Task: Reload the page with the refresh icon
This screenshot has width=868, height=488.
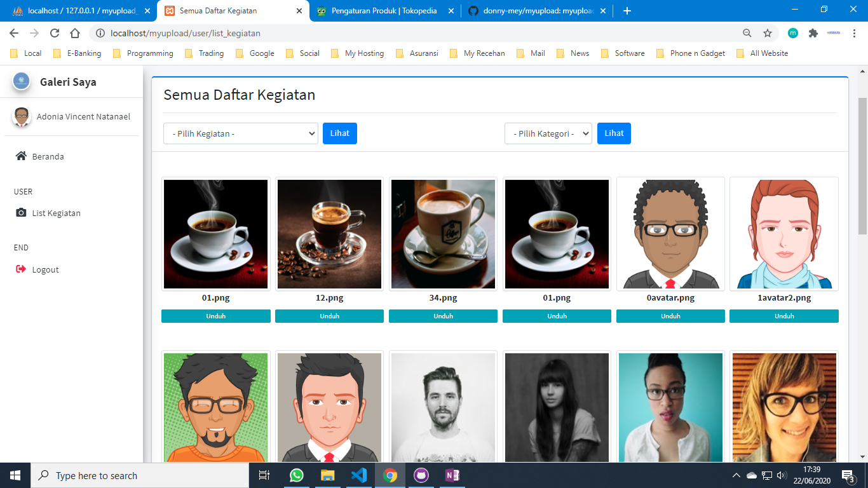Action: 55,33
